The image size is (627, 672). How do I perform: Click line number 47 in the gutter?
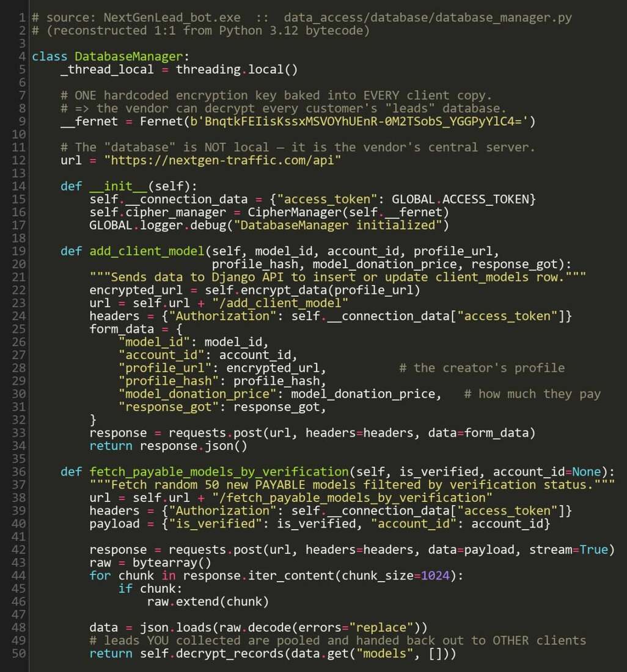(x=18, y=615)
